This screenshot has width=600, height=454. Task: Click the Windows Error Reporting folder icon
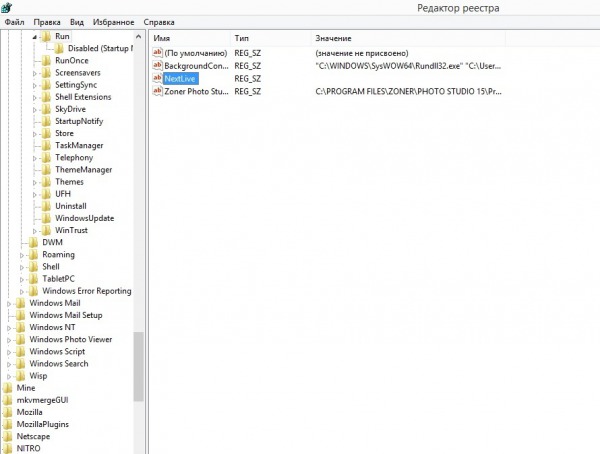(x=33, y=291)
